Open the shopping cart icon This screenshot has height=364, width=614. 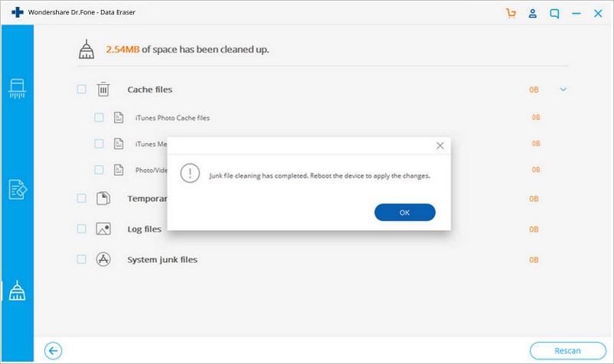(x=511, y=13)
